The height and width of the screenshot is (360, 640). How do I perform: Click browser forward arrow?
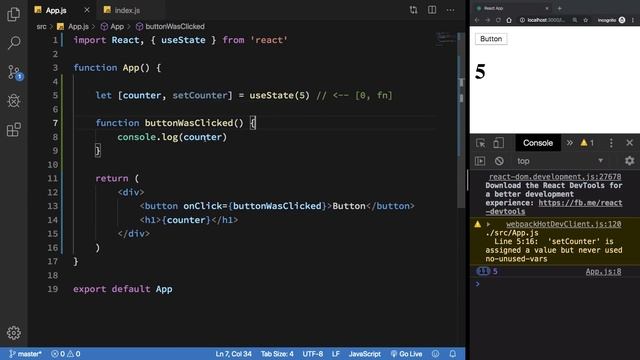[x=487, y=20]
